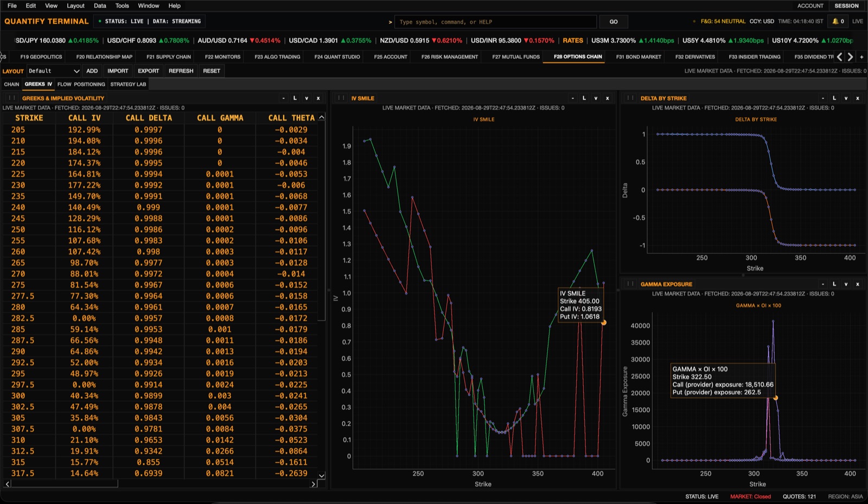This screenshot has height=504, width=868.
Task: Click the RESET button
Action: [x=212, y=71]
